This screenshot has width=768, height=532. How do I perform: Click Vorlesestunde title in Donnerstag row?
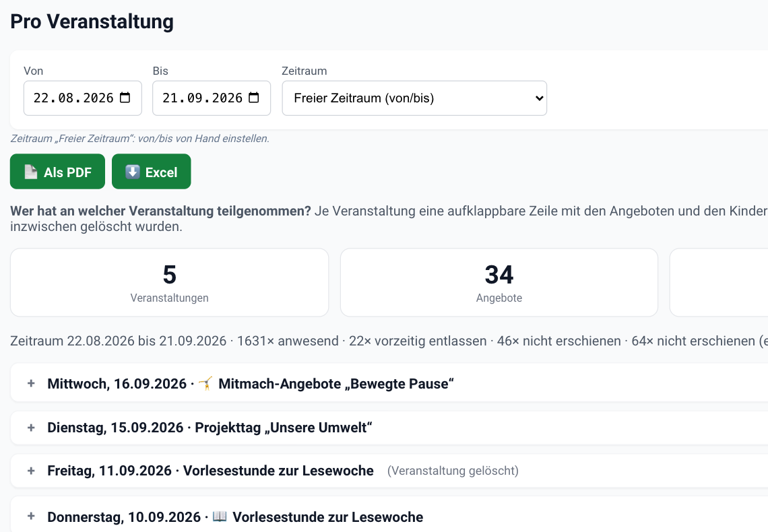point(327,517)
